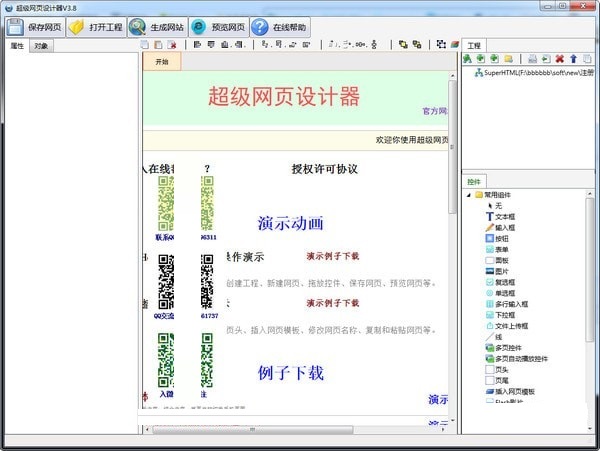The image size is (600, 451).
Task: Open a project with 打开工程
Action: click(93, 27)
